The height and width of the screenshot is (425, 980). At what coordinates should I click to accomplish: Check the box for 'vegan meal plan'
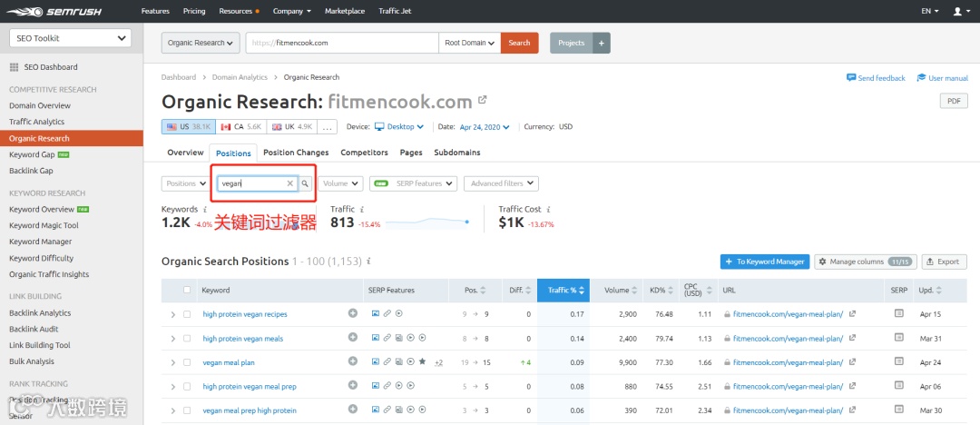click(x=187, y=361)
